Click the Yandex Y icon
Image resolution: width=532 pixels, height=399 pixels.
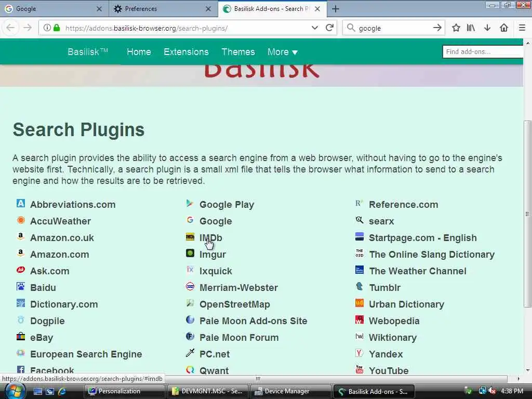360,353
